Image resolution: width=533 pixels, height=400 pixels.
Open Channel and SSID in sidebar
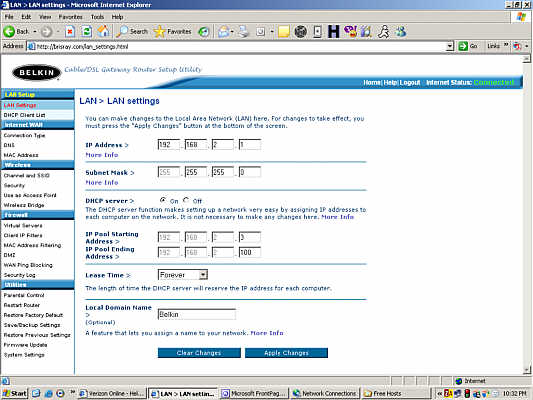(x=27, y=175)
